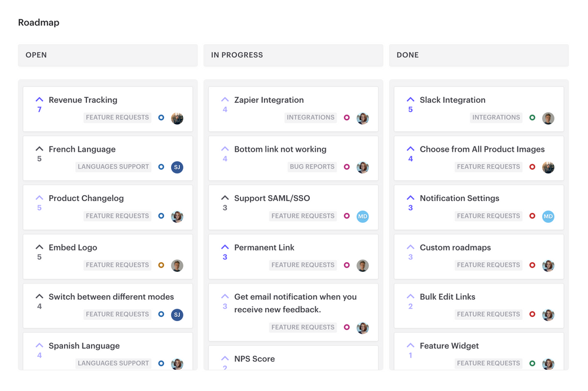This screenshot has height=391, width=588.
Task: Select the DONE column header
Action: point(407,55)
